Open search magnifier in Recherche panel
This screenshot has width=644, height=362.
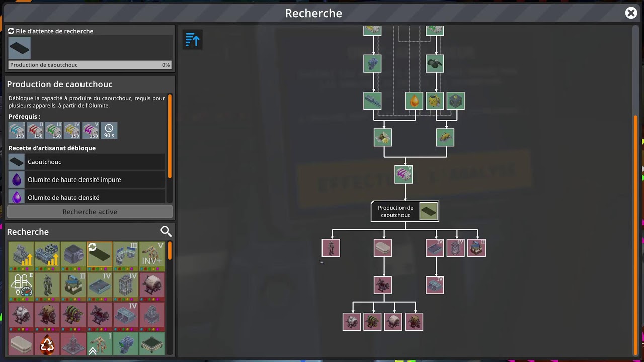click(166, 231)
